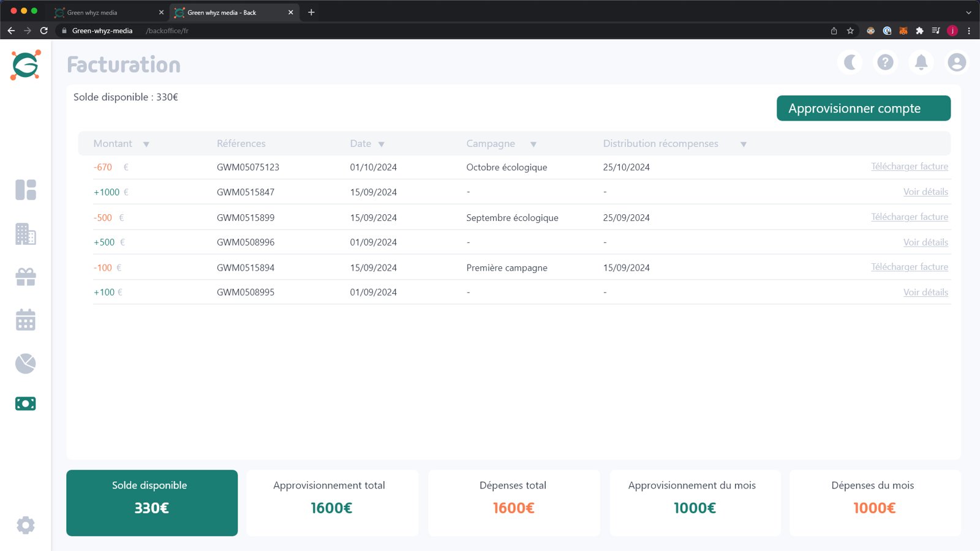Viewport: 980px width, 551px height.
Task: Open the browser three-dot menu
Action: click(969, 31)
